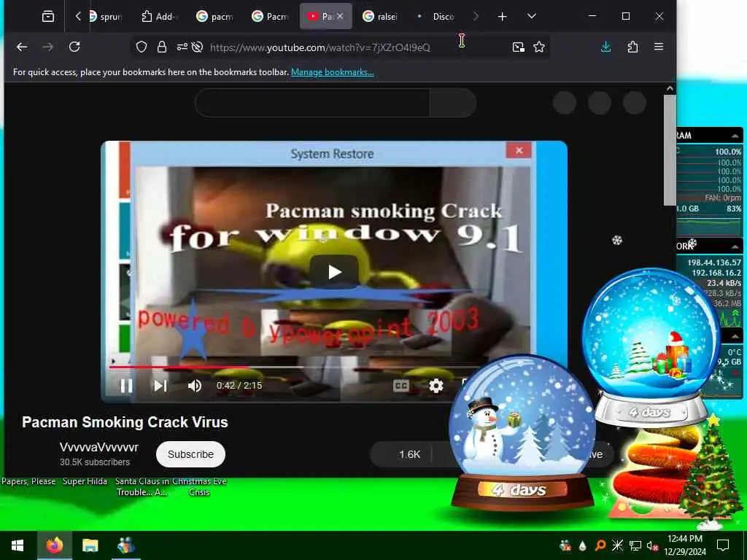Switch to the Add-ons tab

[158, 17]
